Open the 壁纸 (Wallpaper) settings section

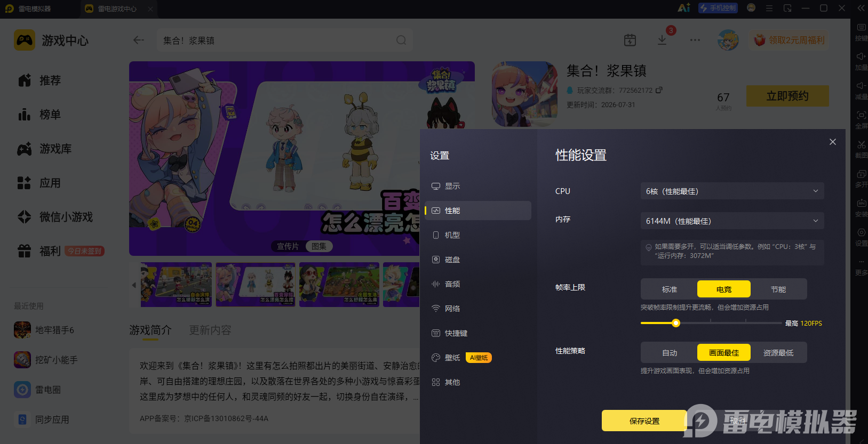(452, 358)
